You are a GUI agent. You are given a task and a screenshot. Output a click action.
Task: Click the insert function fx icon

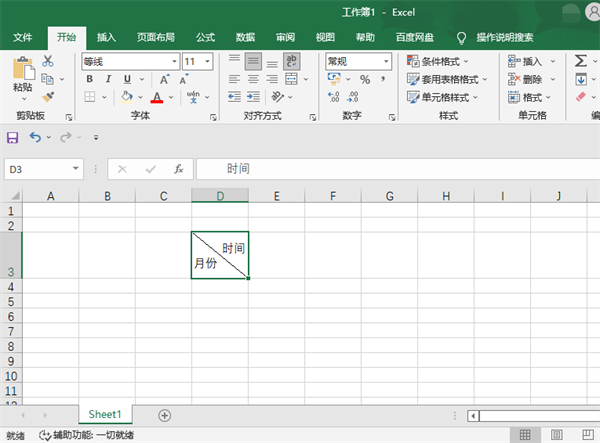click(178, 169)
